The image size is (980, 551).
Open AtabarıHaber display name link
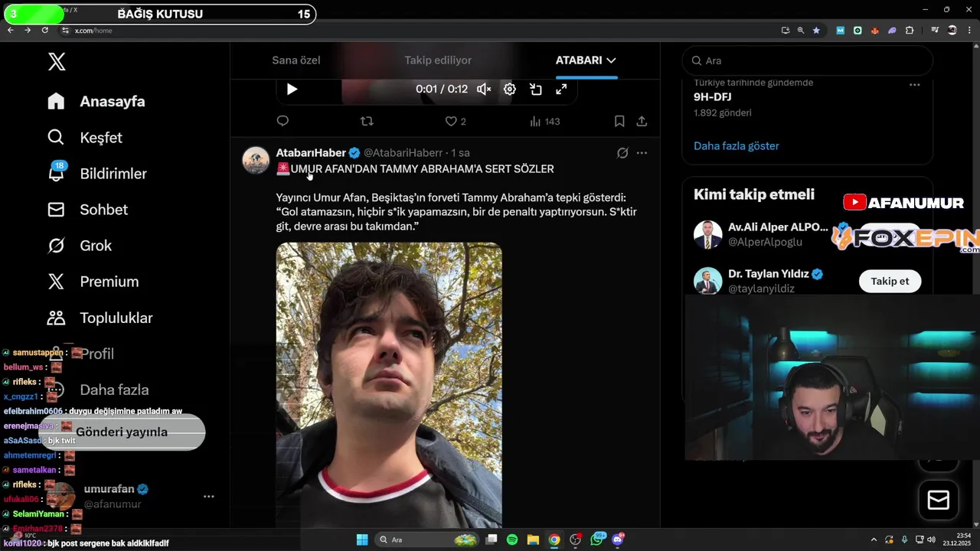coord(311,153)
